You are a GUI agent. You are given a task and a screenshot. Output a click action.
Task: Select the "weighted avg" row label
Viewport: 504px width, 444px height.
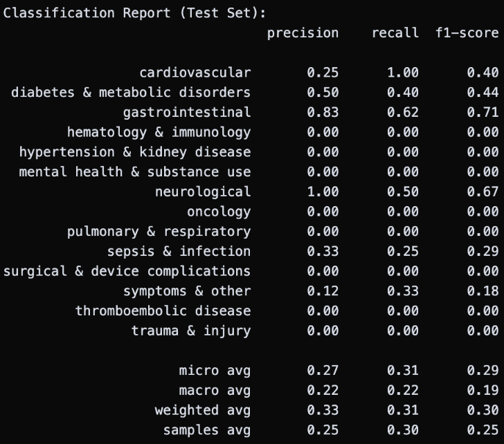[203, 411]
